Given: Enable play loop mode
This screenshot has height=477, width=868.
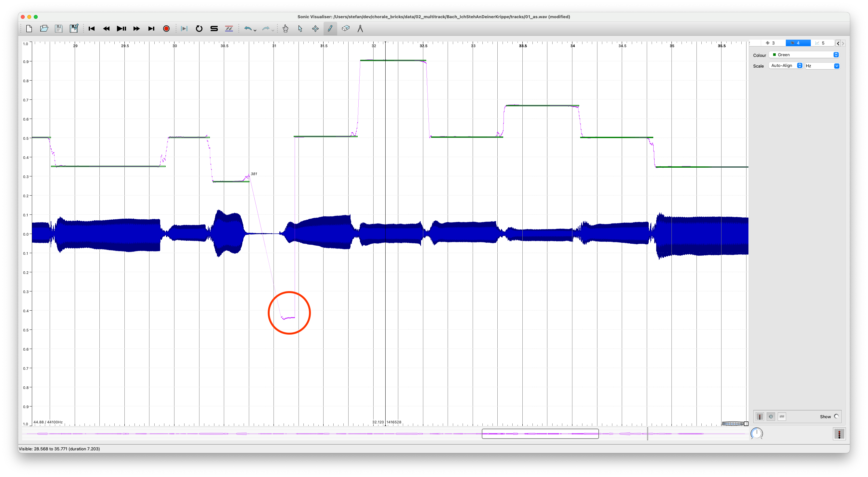Looking at the screenshot, I should [x=199, y=29].
